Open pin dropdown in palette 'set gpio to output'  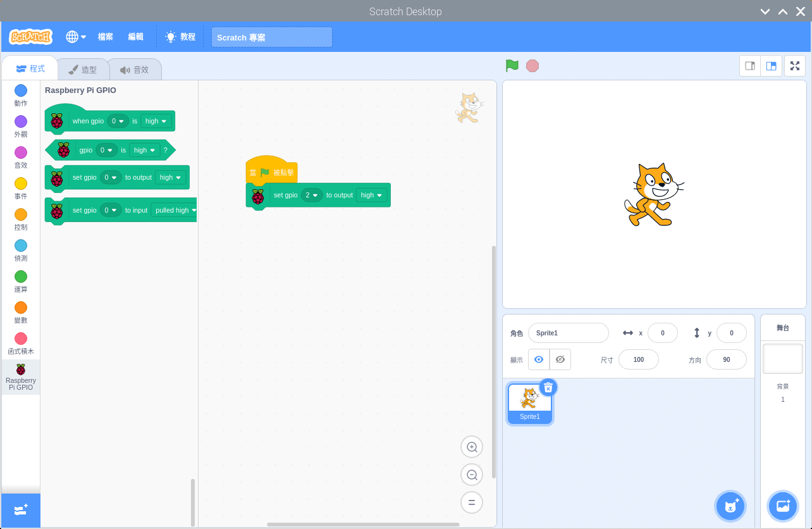tap(111, 177)
